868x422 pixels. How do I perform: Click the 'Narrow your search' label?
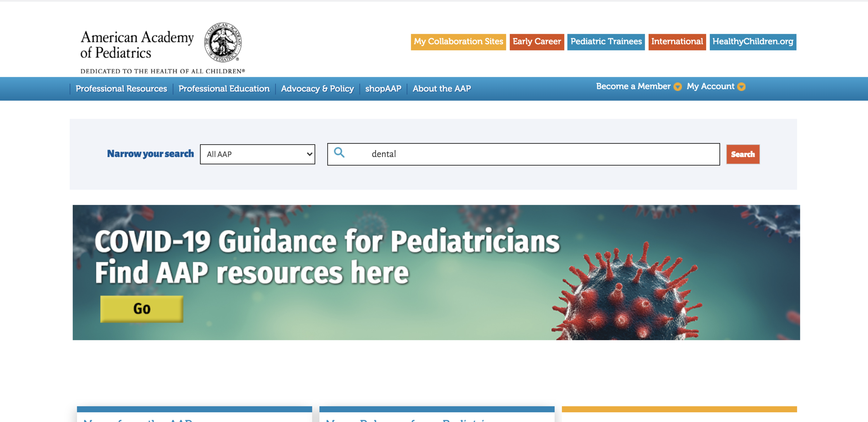point(150,154)
